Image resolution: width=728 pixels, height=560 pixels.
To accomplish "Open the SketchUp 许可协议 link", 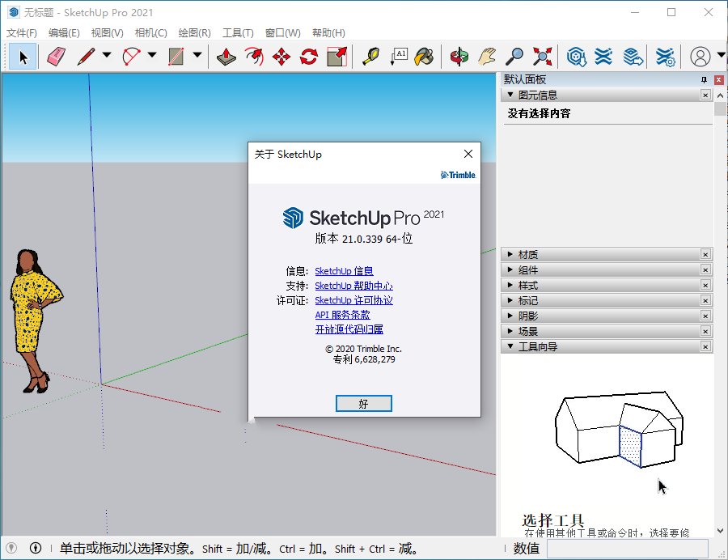I will tap(353, 300).
